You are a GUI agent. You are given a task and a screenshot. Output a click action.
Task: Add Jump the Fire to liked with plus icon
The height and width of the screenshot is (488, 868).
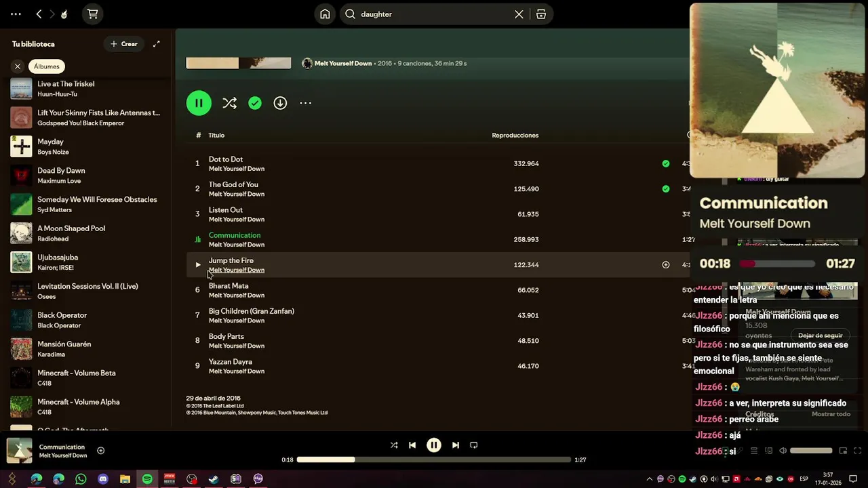pos(666,265)
